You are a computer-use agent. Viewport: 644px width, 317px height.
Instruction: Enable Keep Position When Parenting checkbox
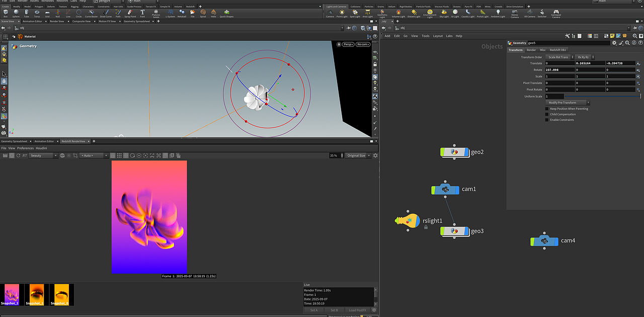(x=547, y=109)
